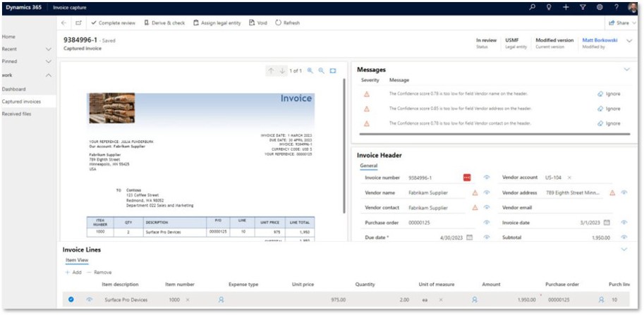Open the advanced filter funnel icon

tap(583, 7)
